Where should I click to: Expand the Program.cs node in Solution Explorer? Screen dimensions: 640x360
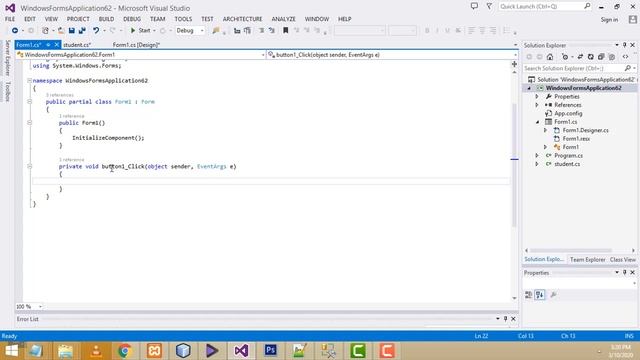point(537,156)
